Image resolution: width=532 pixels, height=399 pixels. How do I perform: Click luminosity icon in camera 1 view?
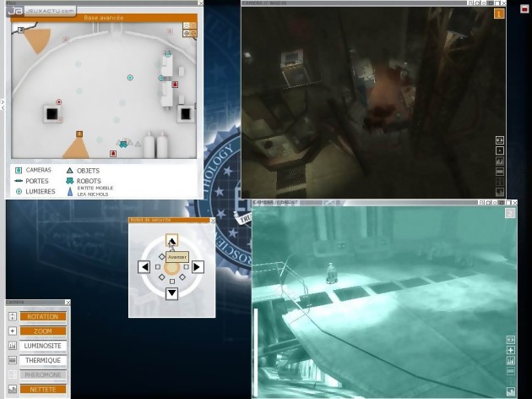(x=500, y=161)
